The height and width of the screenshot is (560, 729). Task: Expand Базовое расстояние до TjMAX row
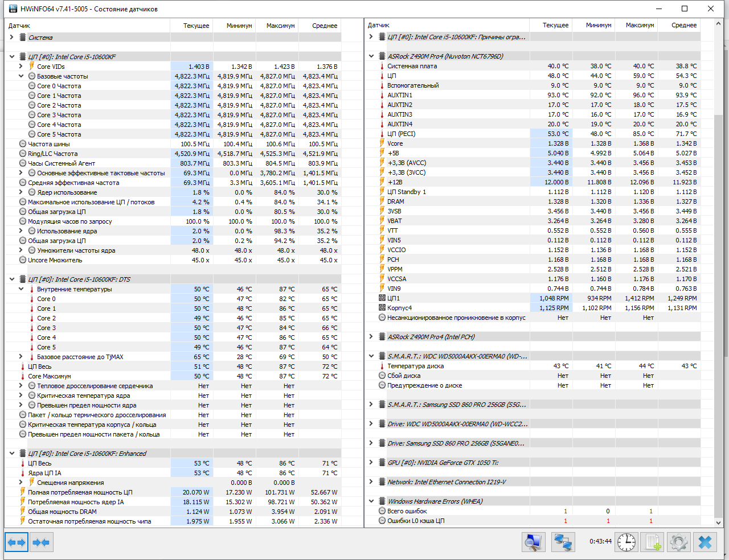21,357
